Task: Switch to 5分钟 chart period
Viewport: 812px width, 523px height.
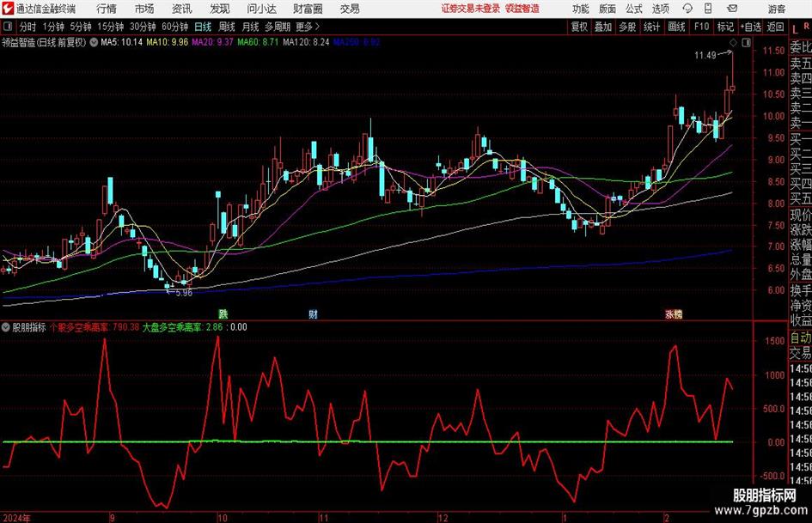Action: click(80, 27)
